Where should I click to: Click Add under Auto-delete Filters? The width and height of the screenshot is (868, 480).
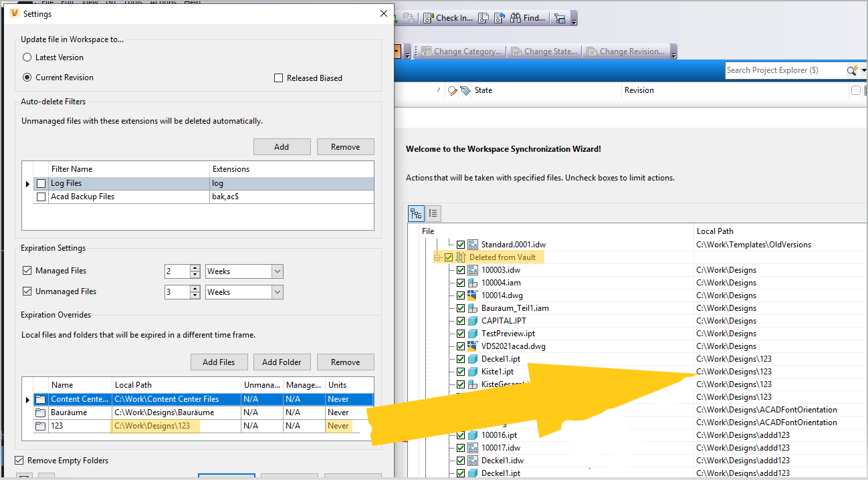282,146
